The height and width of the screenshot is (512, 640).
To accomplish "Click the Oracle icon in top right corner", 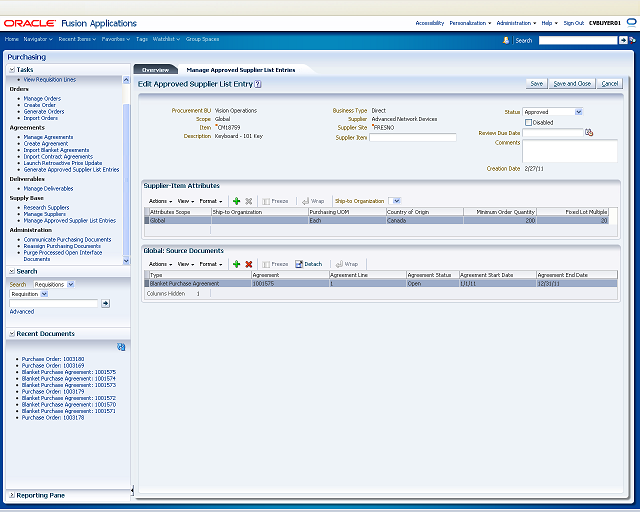I will tap(631, 22).
